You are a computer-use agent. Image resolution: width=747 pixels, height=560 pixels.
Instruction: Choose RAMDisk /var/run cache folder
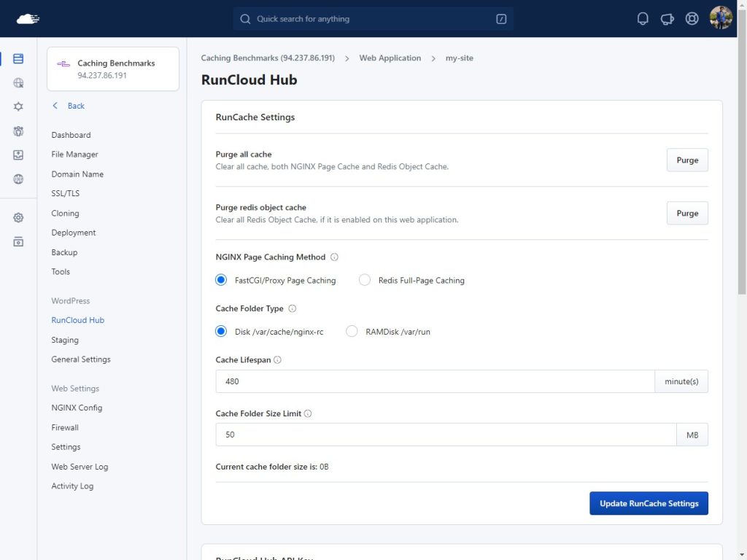click(x=352, y=332)
